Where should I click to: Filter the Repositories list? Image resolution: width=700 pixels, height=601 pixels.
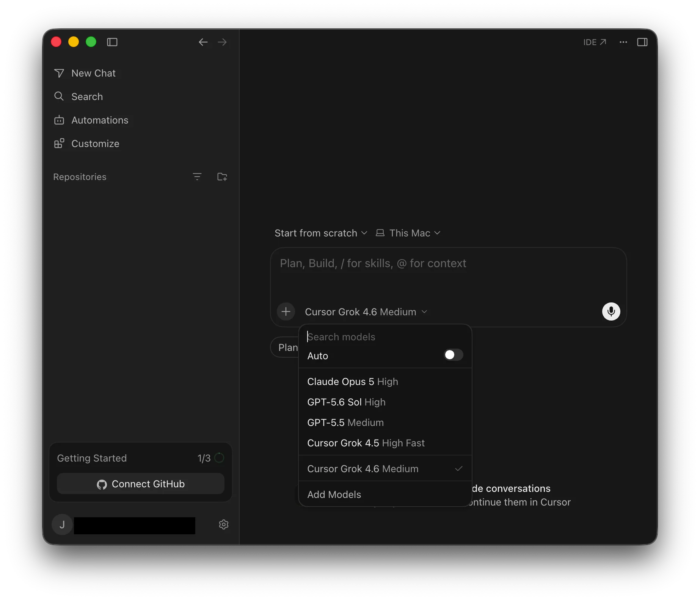coord(197,177)
